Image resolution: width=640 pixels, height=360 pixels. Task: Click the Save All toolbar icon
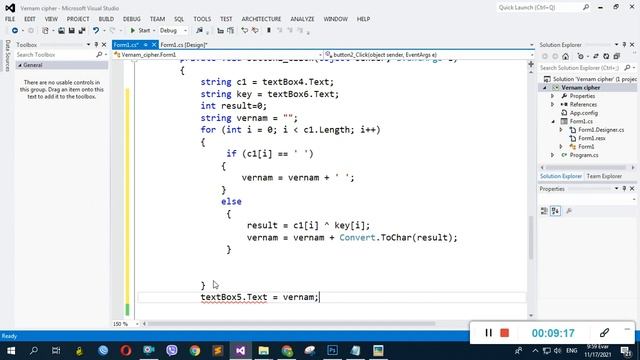point(82,31)
